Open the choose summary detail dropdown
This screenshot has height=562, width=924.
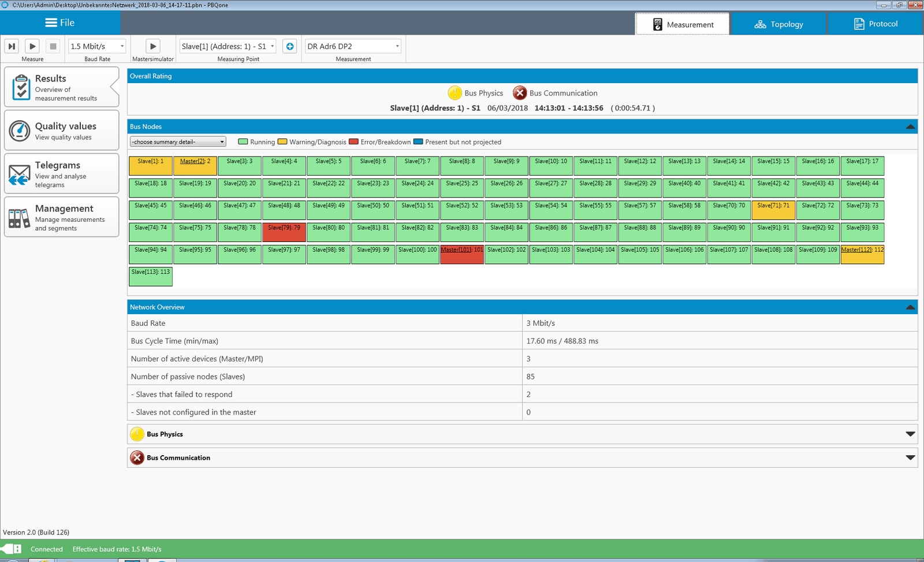pyautogui.click(x=178, y=142)
